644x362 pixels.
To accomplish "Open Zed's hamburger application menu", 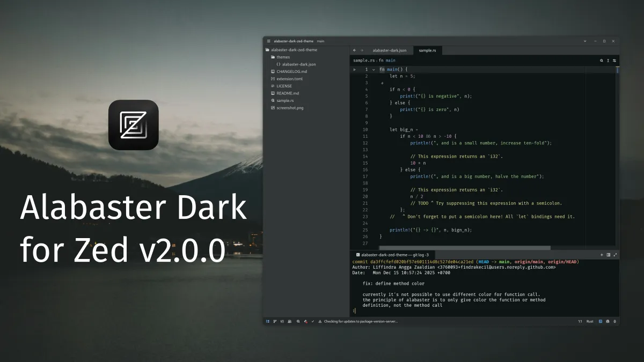I will coord(269,41).
